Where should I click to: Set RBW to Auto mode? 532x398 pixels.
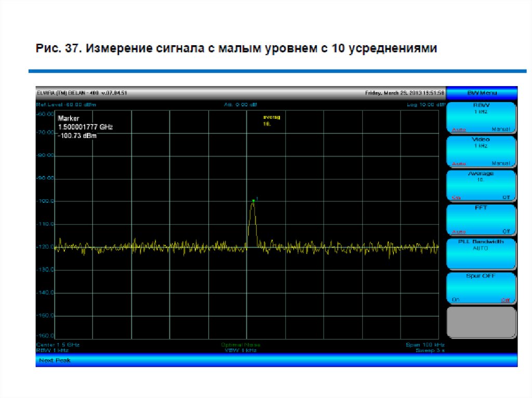(x=458, y=129)
